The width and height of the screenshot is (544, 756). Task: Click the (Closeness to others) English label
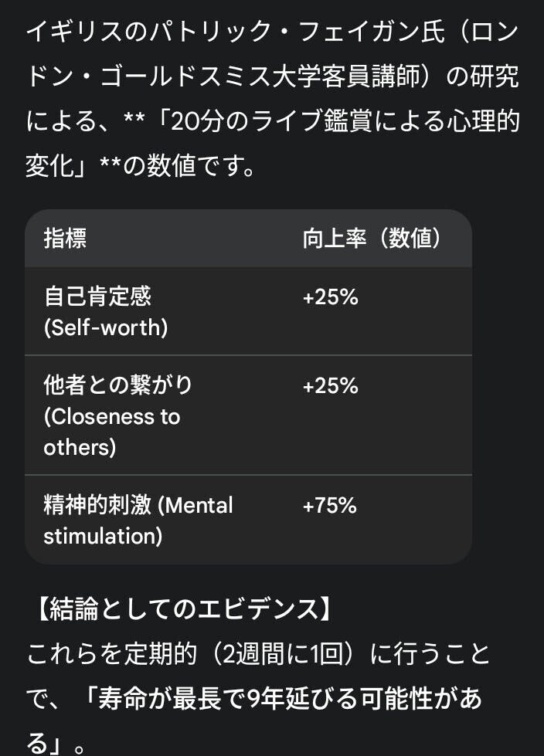click(x=111, y=416)
